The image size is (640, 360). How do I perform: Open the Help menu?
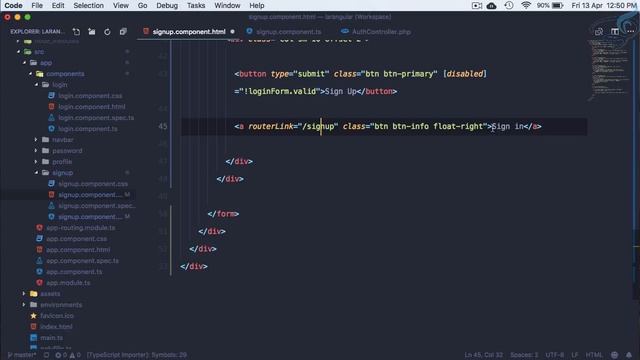(x=257, y=5)
